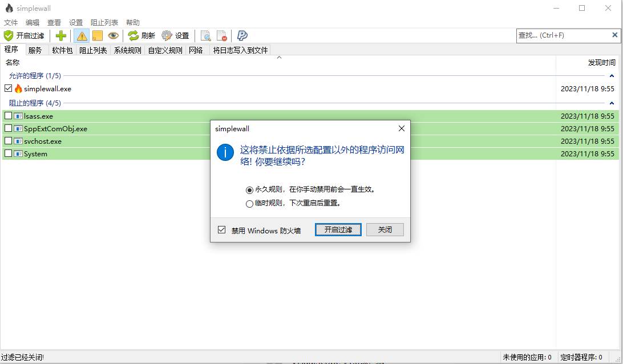Click the PayPal donate icon
The image size is (623, 364).
pos(242,35)
